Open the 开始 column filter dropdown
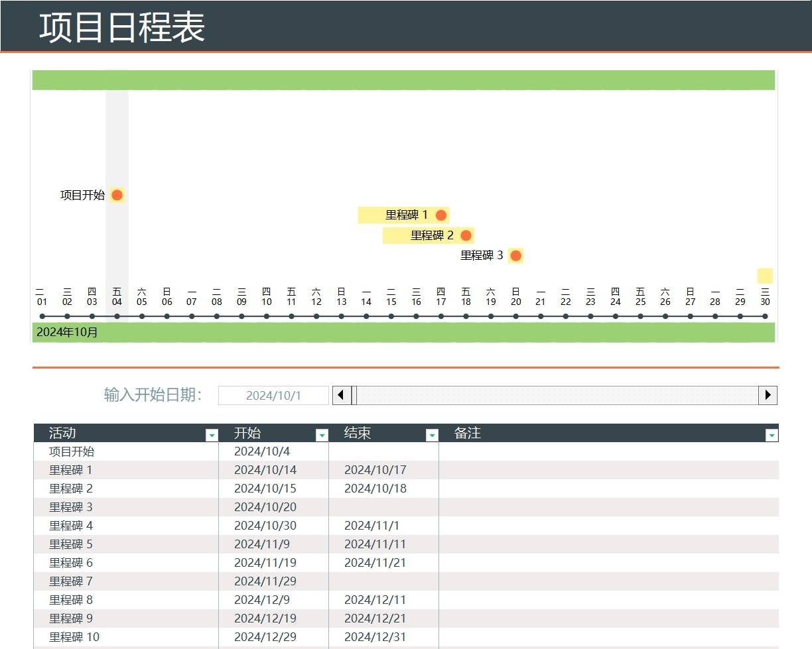812x649 pixels. pyautogui.click(x=322, y=435)
